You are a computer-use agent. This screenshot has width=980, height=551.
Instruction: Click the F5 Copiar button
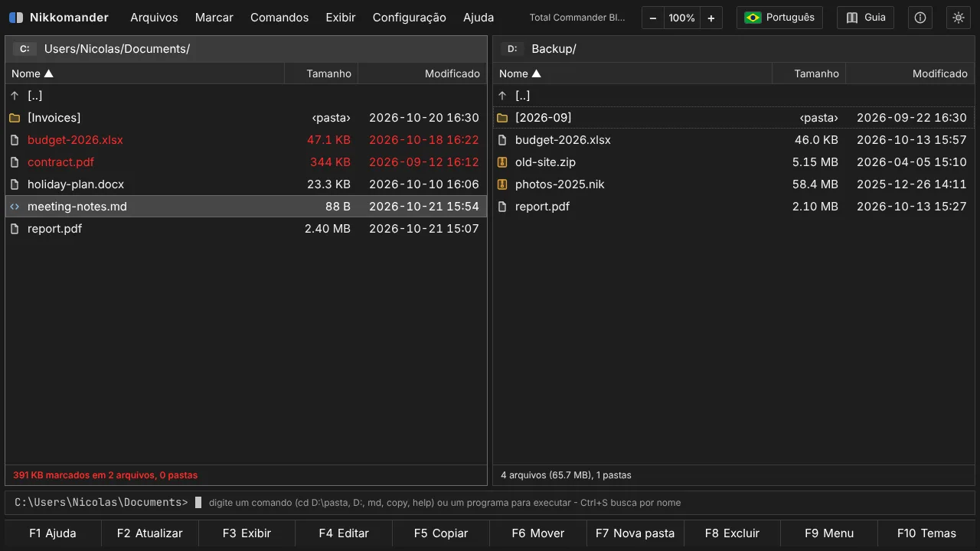(x=441, y=533)
